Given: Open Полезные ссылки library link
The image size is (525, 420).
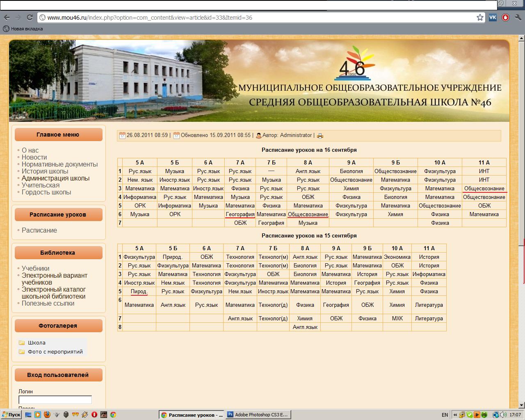Looking at the screenshot, I should 48,303.
